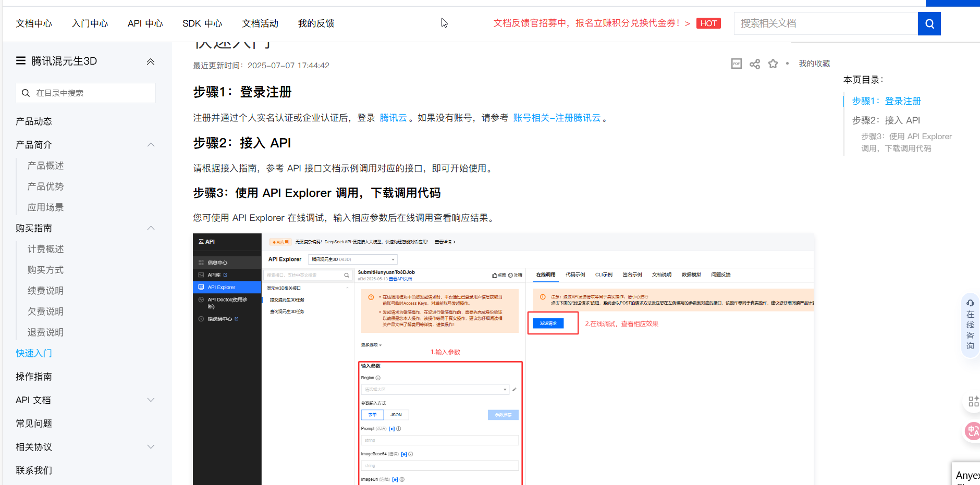The image size is (980, 485).
Task: Click the 最近更新时间 timestamp text
Action: click(x=261, y=66)
